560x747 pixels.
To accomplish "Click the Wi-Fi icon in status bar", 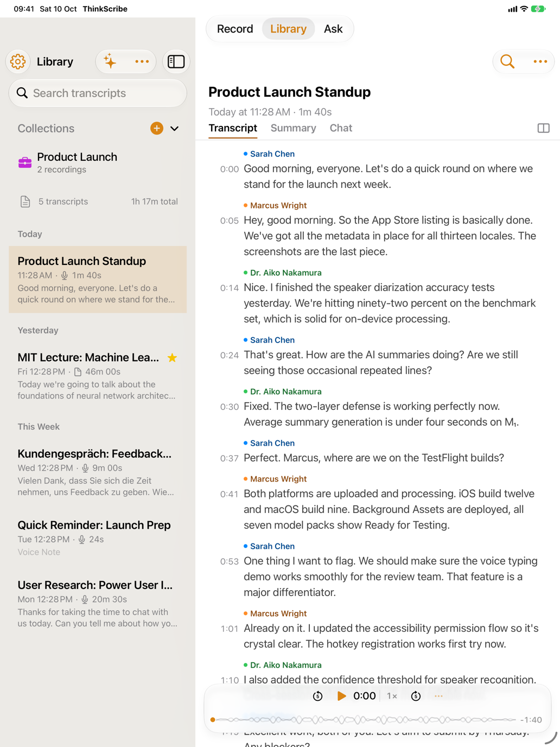I will click(x=524, y=9).
